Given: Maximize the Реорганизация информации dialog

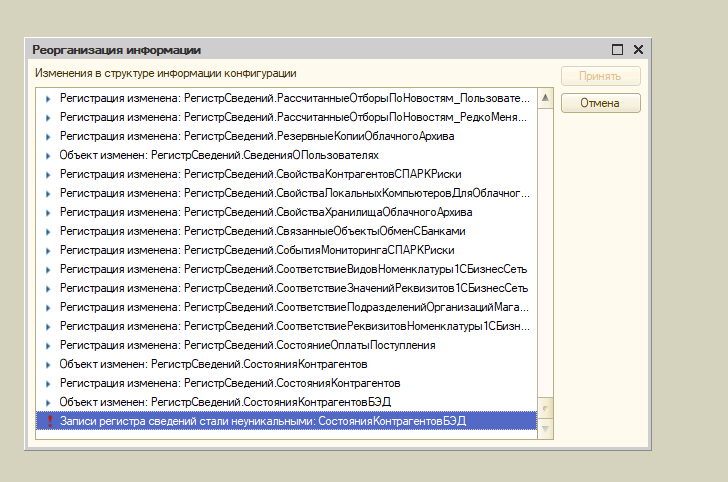Looking at the screenshot, I should tap(617, 49).
